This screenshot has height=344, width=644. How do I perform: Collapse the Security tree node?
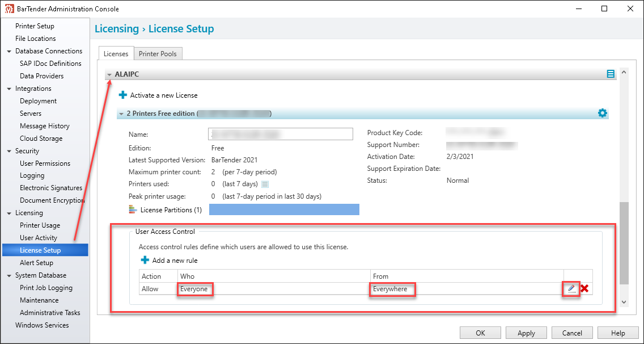9,152
